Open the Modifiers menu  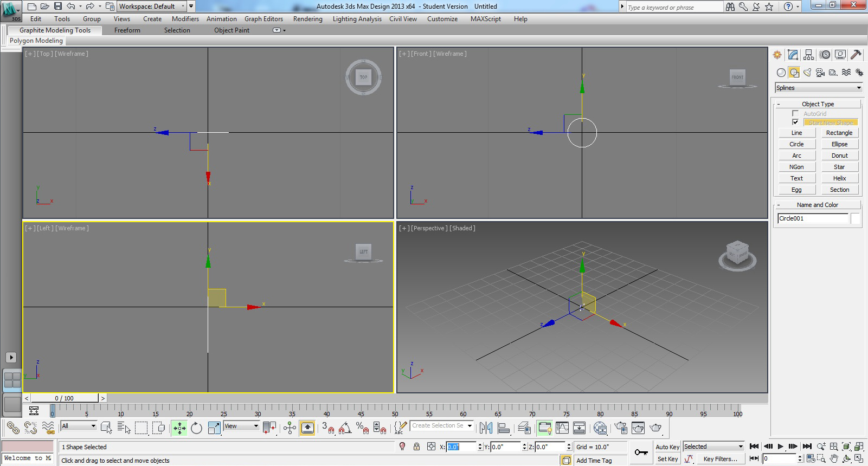tap(185, 19)
